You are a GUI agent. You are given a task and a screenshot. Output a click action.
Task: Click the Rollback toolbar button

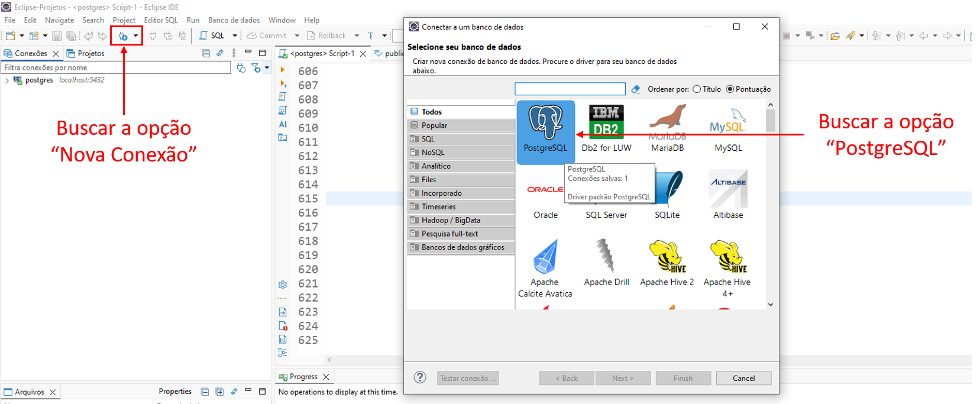[x=326, y=36]
